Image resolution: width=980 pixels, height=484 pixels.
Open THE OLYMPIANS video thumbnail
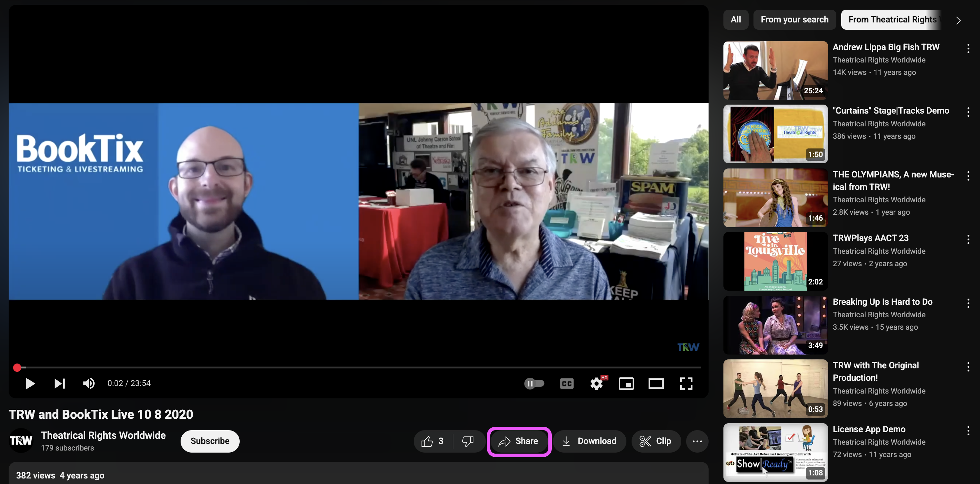click(775, 198)
